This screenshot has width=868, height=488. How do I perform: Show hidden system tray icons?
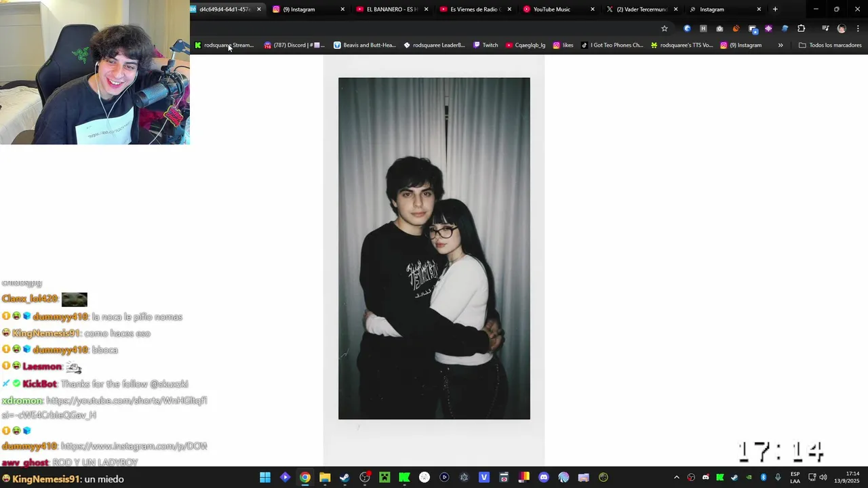click(676, 477)
